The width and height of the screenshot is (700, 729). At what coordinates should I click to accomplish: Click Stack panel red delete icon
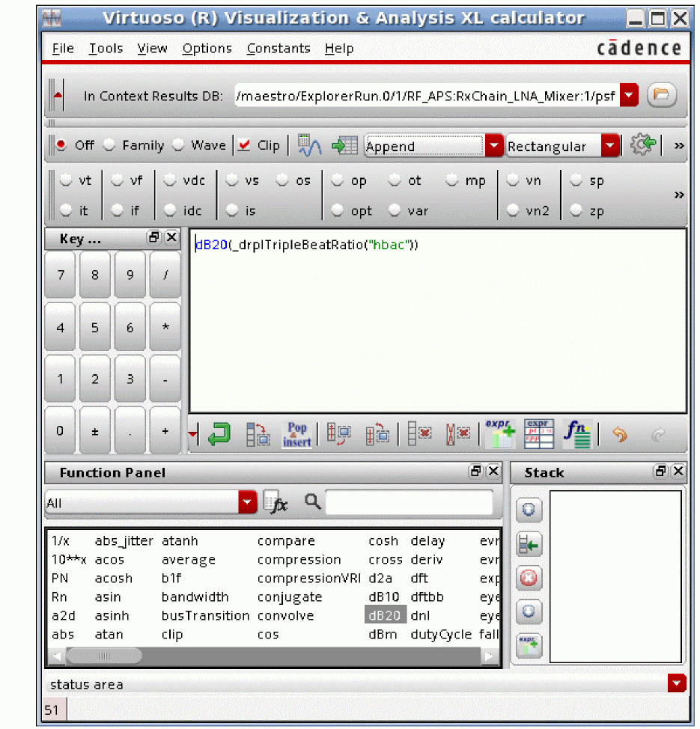pos(529,578)
